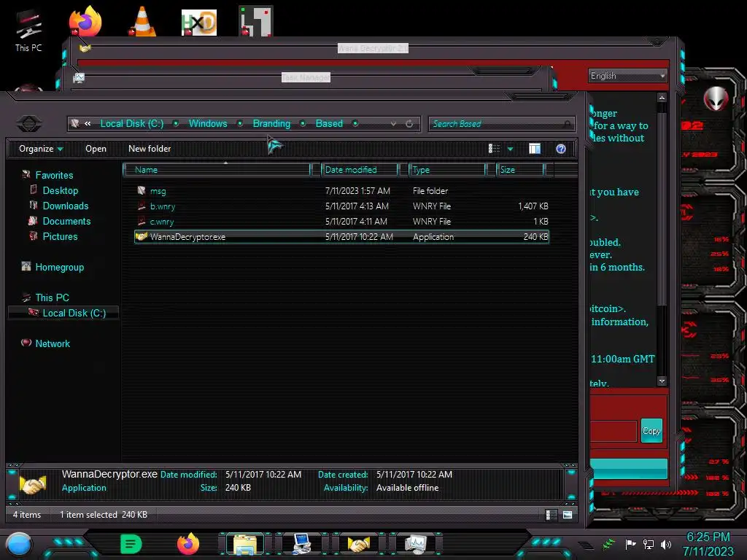Click the Start orb button

(x=19, y=544)
